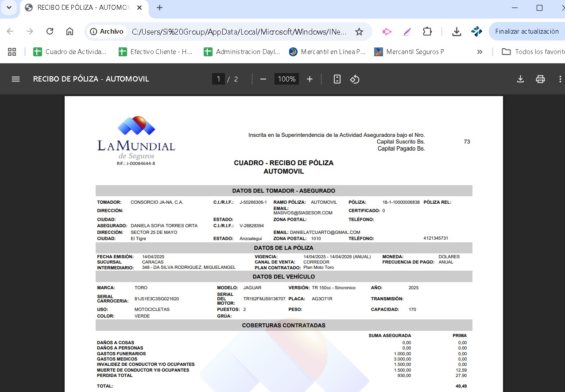The height and width of the screenshot is (392, 565).
Task: Open Mercantil en Línea bookmark
Action: coord(327,52)
